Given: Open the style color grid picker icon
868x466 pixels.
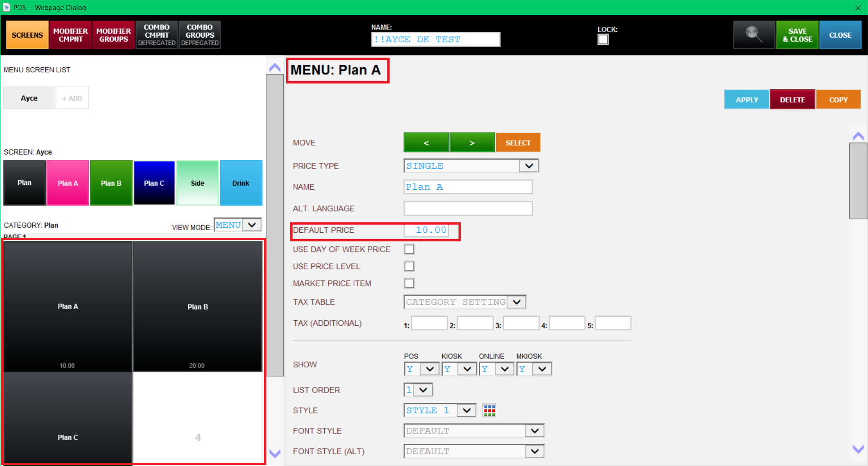Looking at the screenshot, I should [489, 410].
